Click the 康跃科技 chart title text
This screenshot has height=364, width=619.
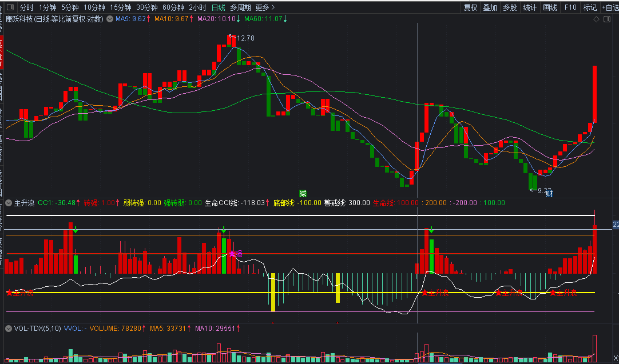point(54,19)
